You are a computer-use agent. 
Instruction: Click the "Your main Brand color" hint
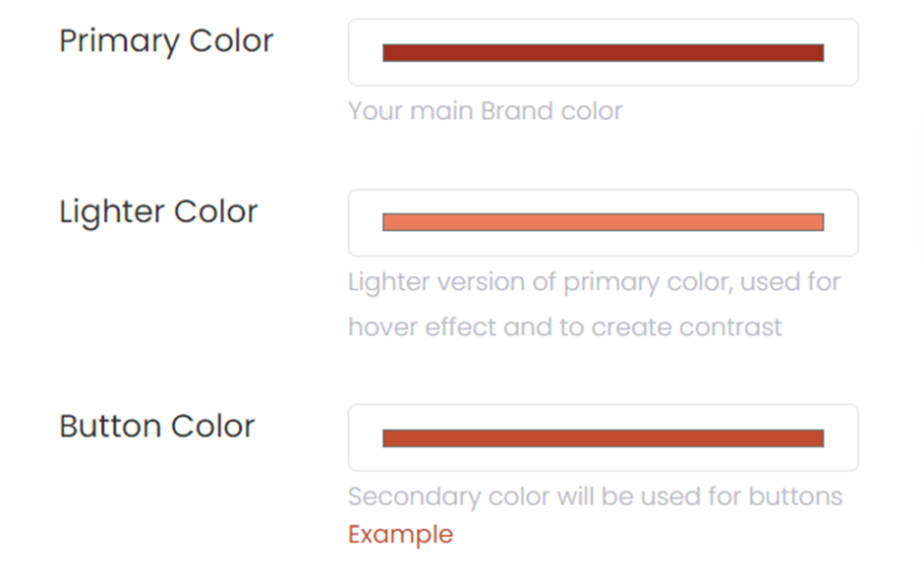485,111
